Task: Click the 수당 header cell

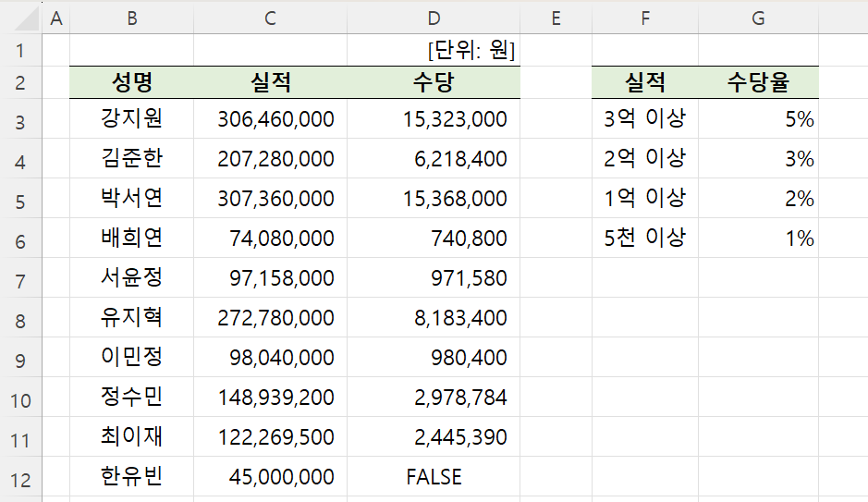Action: 434,82
